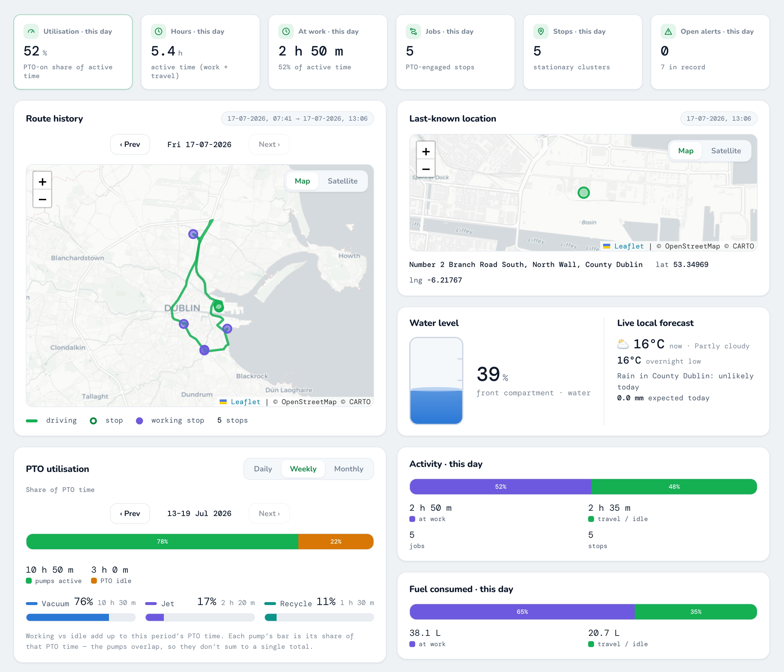The height and width of the screenshot is (672, 784).
Task: Select Map view on Route history map
Action: click(302, 181)
